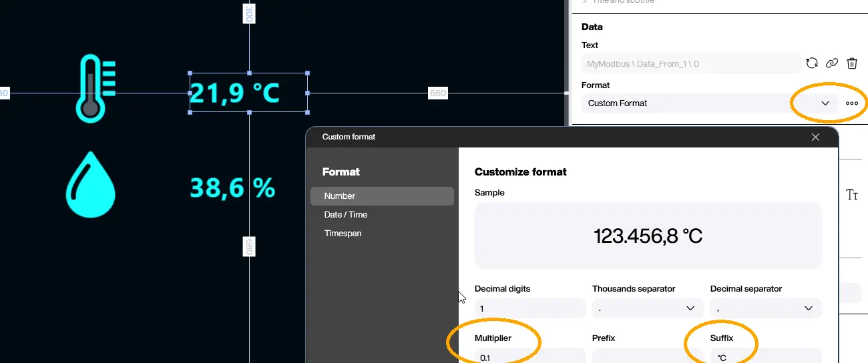Click the link icon next to the Text field
This screenshot has width=868, height=363.
pyautogui.click(x=832, y=63)
